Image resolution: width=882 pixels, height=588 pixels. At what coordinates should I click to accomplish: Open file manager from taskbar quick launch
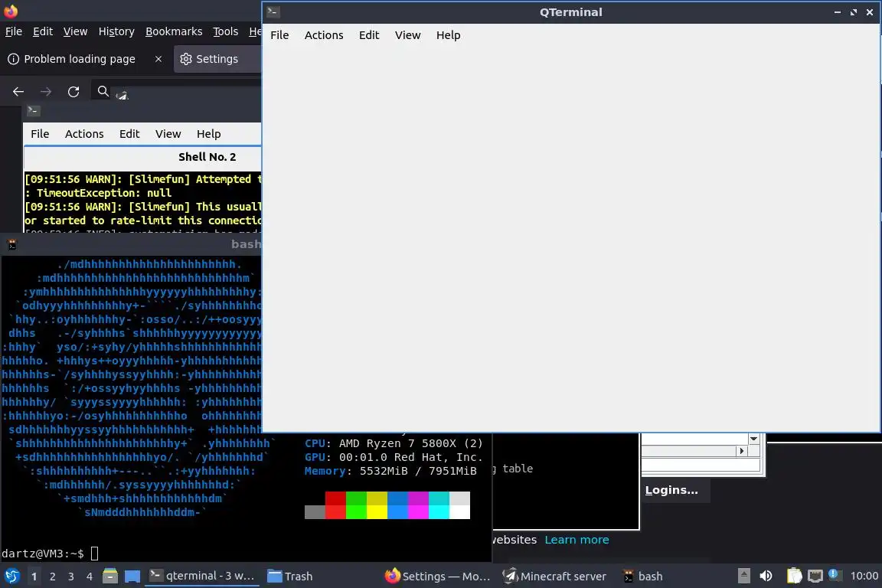pos(110,577)
